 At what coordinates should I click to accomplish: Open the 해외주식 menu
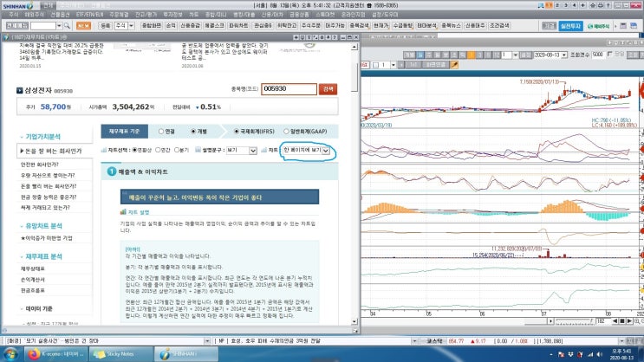pos(34,15)
